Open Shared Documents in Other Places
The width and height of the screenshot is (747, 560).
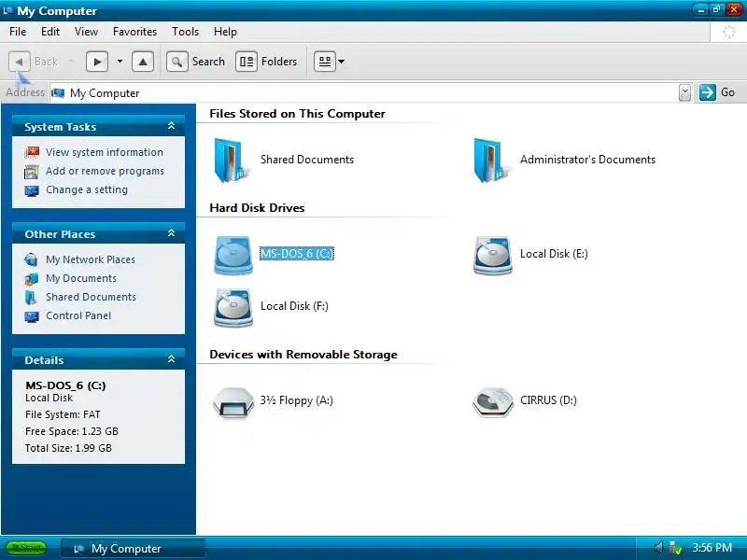91,297
